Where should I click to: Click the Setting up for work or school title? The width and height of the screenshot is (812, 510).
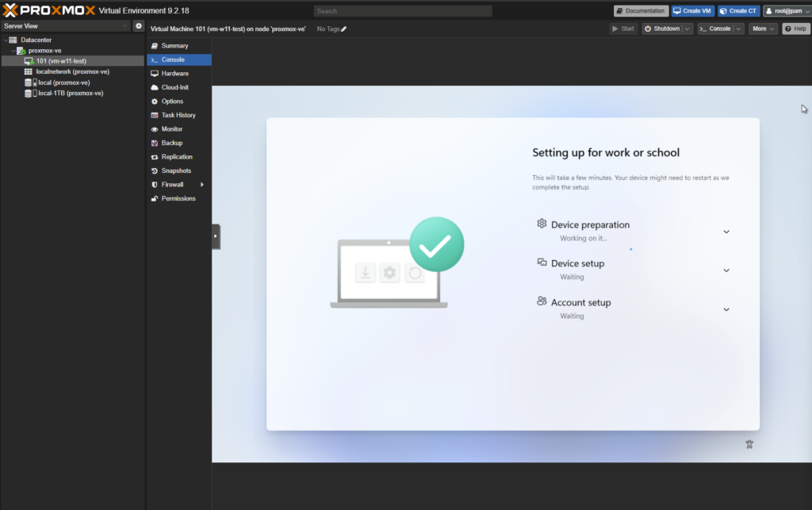click(606, 153)
